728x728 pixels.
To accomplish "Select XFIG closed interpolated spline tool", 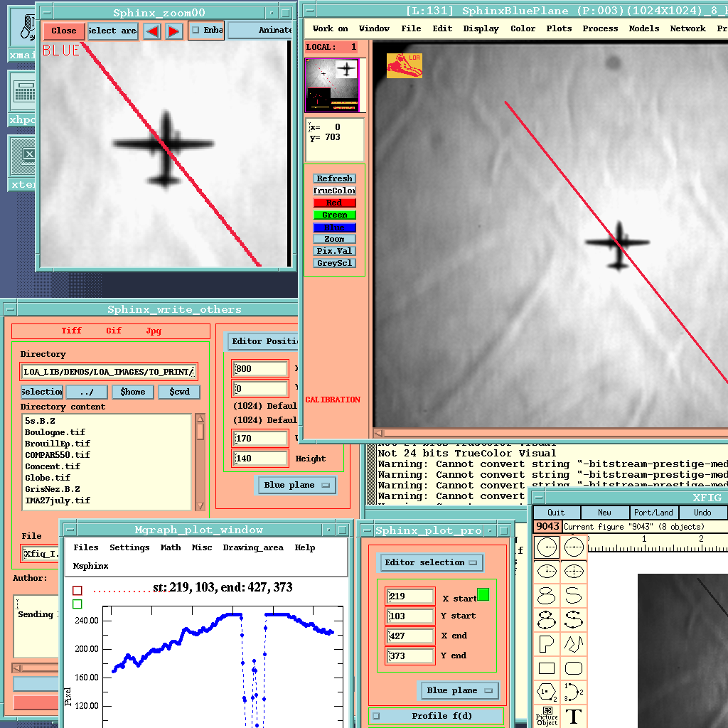I will (547, 619).
